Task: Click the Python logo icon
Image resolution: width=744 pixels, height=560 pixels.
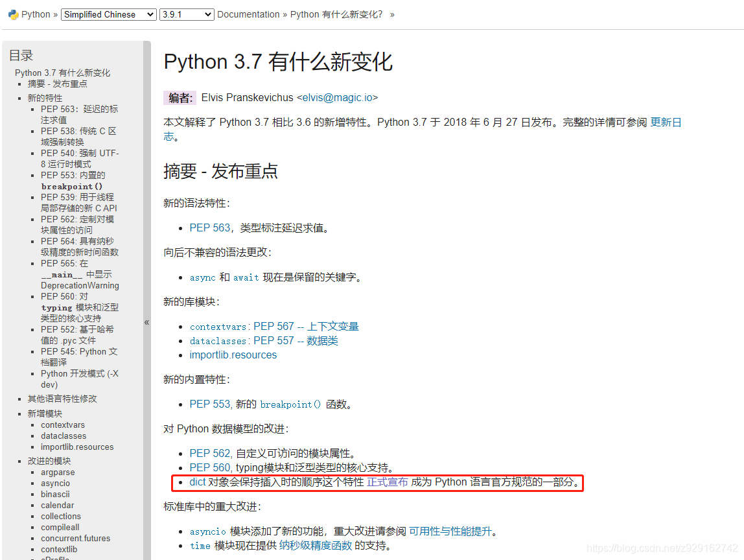Action: point(13,15)
